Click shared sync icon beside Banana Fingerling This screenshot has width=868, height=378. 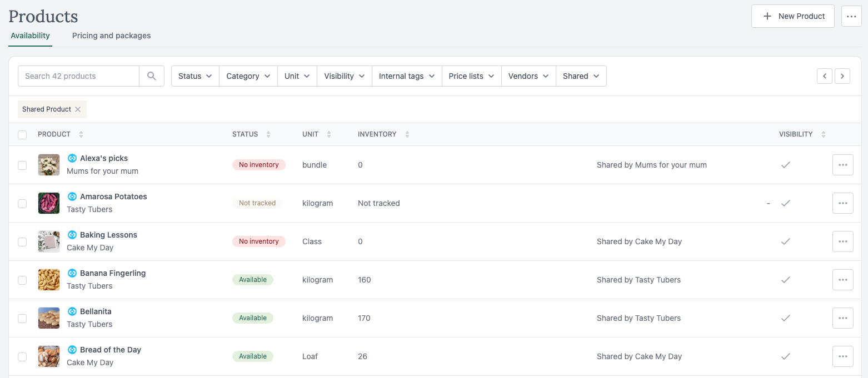point(72,273)
